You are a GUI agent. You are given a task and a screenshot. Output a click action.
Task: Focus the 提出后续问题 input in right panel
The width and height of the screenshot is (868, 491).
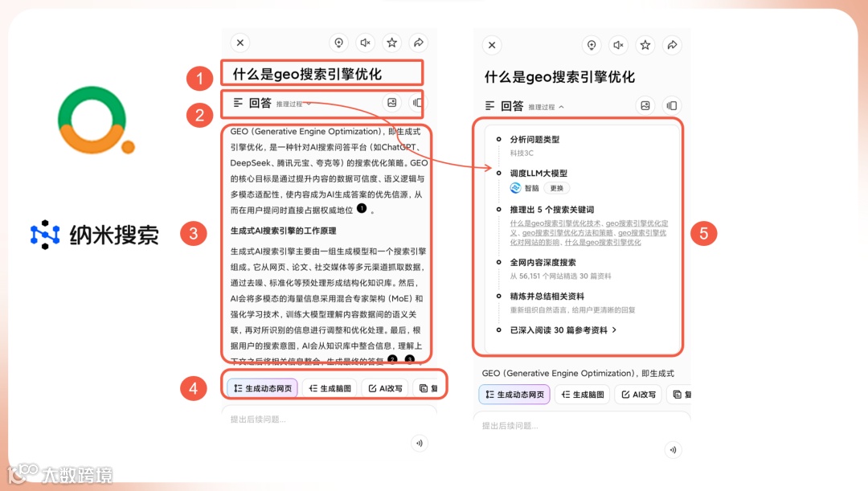(x=581, y=425)
